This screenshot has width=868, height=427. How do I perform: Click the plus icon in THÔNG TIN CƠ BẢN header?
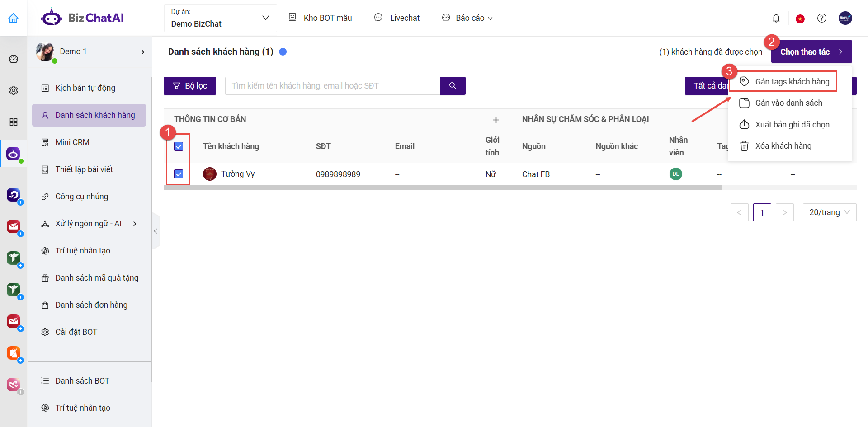496,120
